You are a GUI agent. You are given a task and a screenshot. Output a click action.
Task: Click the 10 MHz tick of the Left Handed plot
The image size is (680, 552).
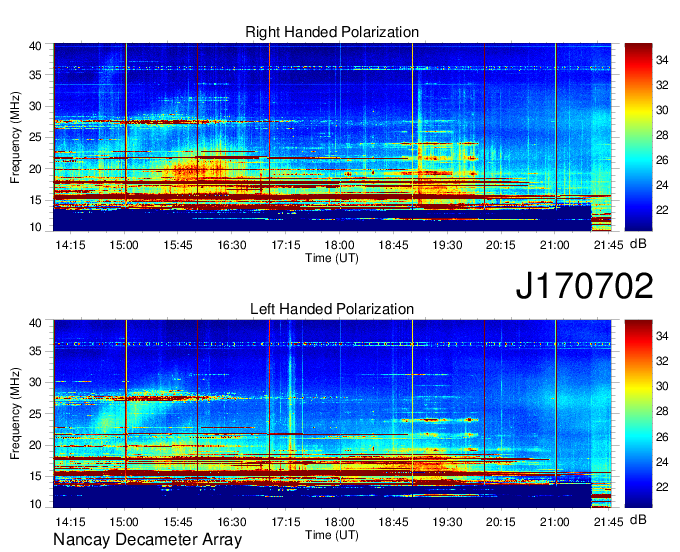coord(35,504)
